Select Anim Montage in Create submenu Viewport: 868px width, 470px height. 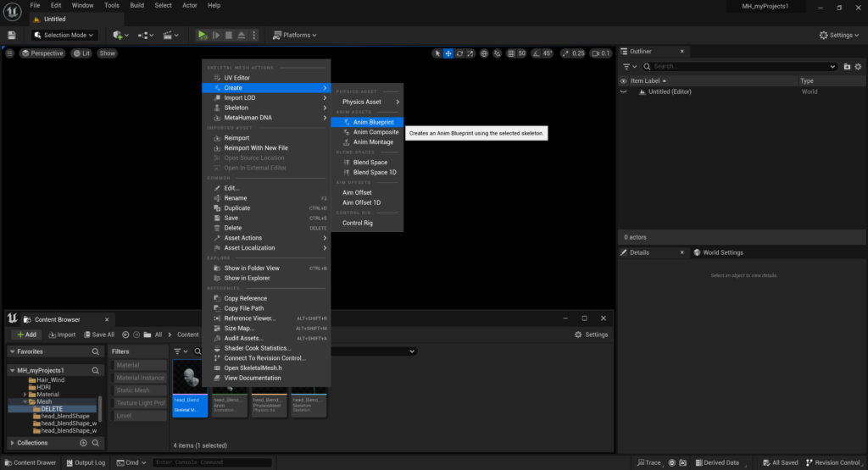367,142
